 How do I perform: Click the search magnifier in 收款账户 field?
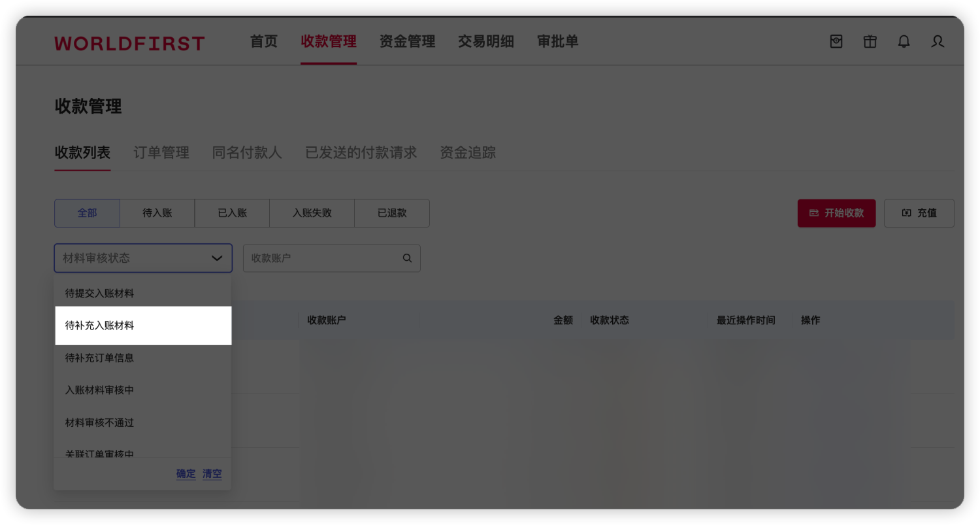tap(407, 258)
